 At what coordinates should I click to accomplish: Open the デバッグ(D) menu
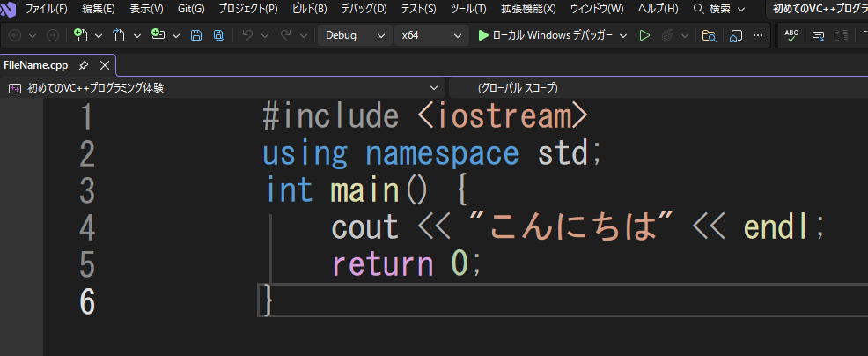coord(364,9)
